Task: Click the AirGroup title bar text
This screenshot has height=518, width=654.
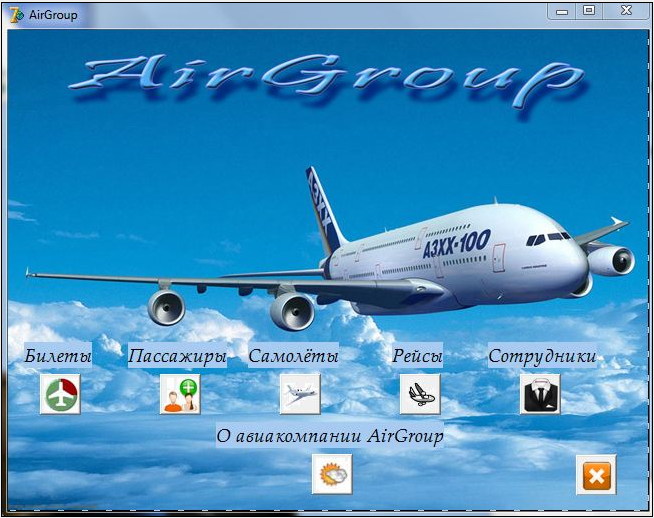Action: coord(53,15)
